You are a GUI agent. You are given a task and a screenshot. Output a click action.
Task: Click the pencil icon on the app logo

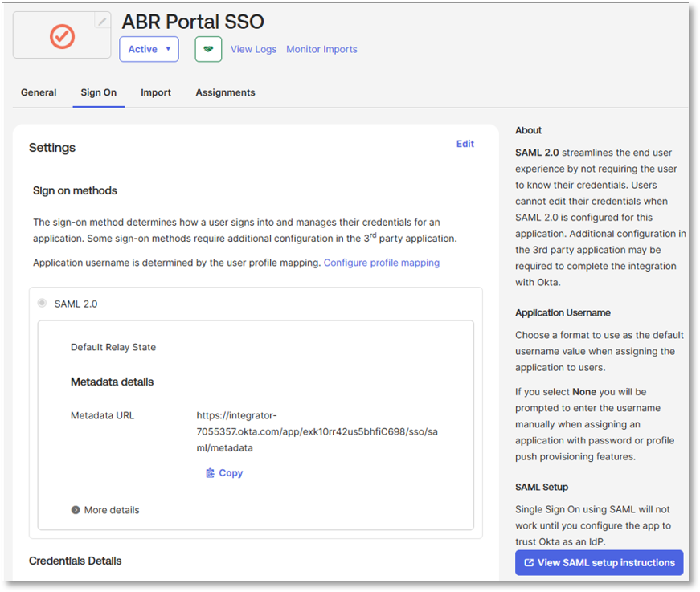102,22
